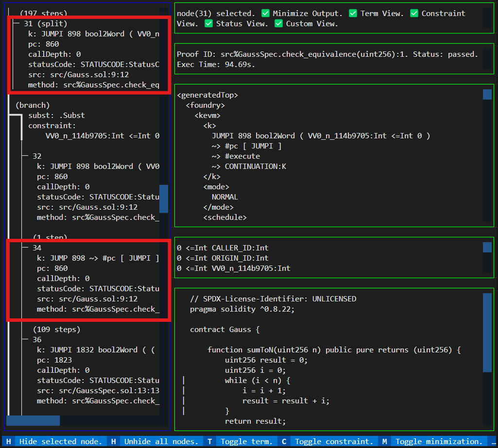Click the vertical scrollbar thumb of tree panel
The height and width of the screenshot is (448, 498).
164,199
